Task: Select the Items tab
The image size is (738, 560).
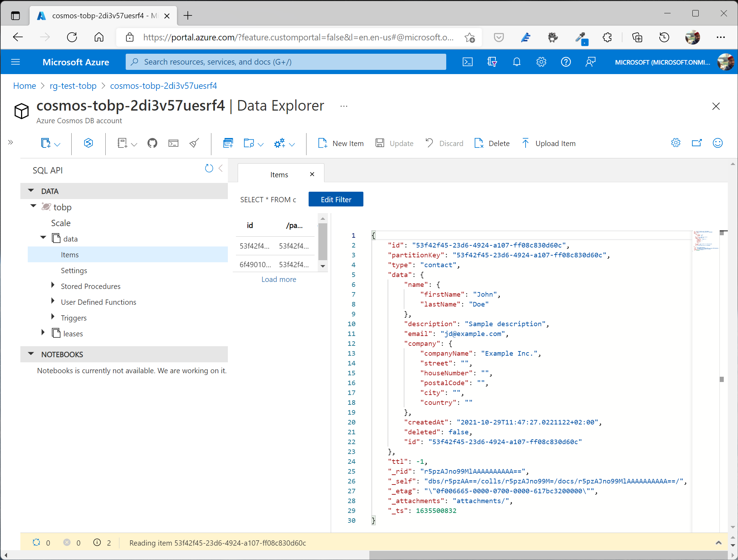Action: click(279, 174)
